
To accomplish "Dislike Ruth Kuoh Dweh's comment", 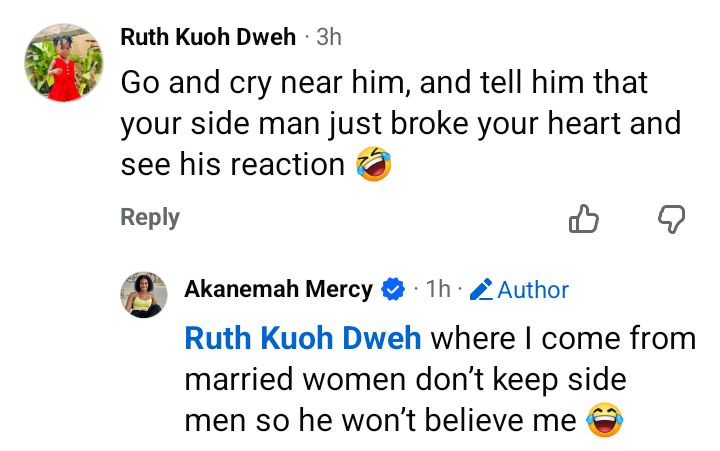I will (671, 218).
